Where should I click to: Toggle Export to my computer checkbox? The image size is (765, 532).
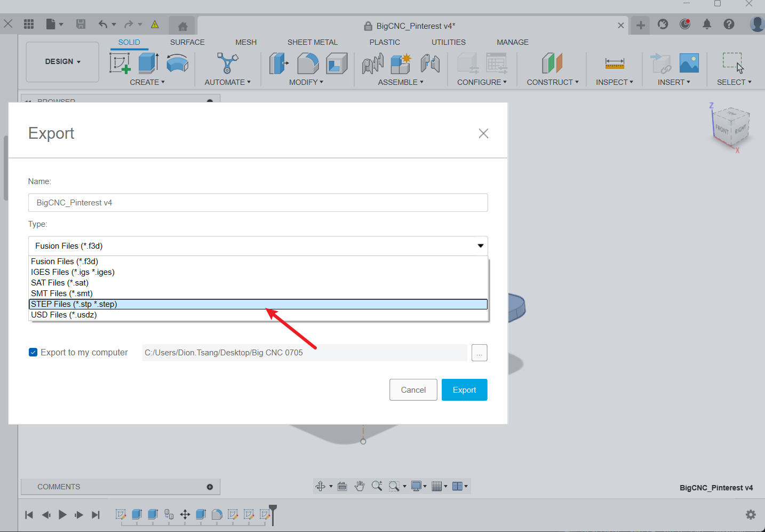(33, 352)
